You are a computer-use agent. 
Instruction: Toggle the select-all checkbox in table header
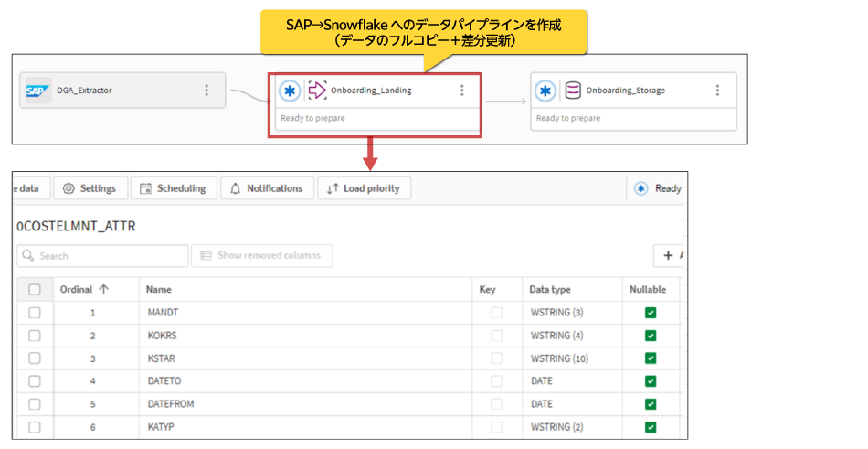[x=35, y=290]
